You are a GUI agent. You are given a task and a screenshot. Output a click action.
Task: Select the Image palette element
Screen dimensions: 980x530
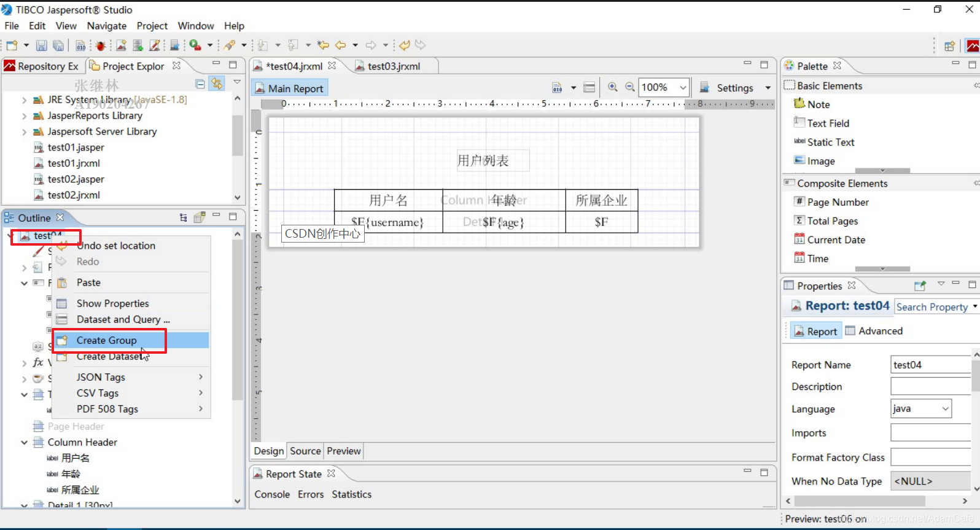(814, 161)
